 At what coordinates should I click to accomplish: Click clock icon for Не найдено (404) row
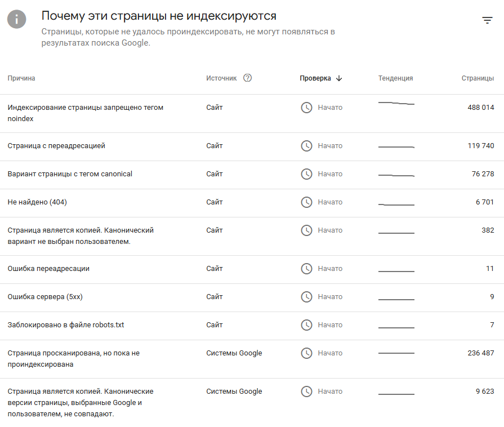(306, 202)
